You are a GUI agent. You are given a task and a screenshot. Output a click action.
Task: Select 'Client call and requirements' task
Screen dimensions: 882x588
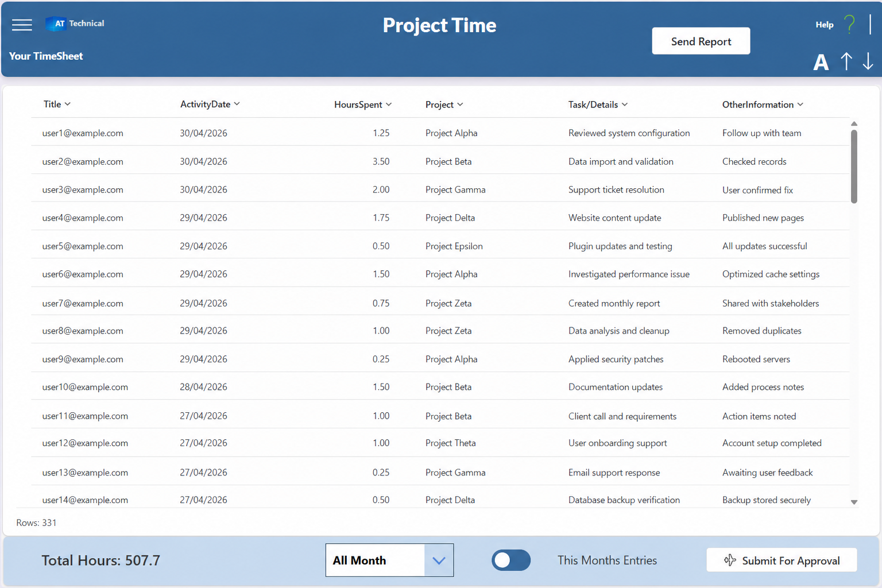click(622, 416)
